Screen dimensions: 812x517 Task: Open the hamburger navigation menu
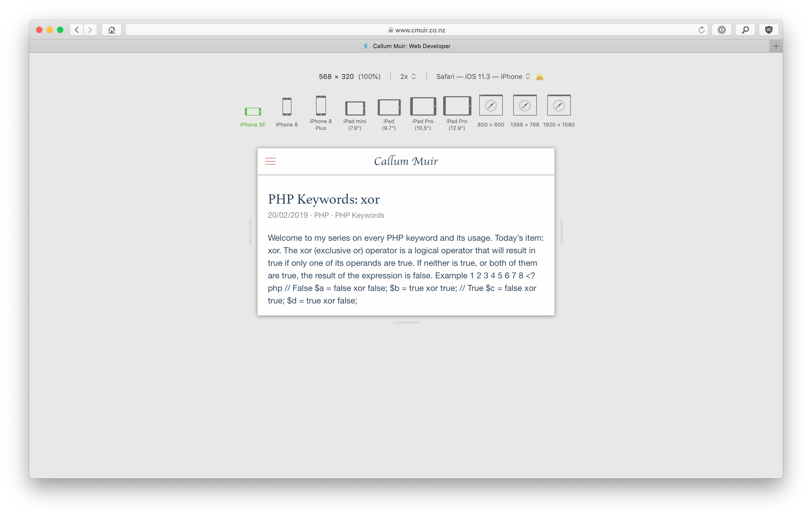pyautogui.click(x=270, y=161)
